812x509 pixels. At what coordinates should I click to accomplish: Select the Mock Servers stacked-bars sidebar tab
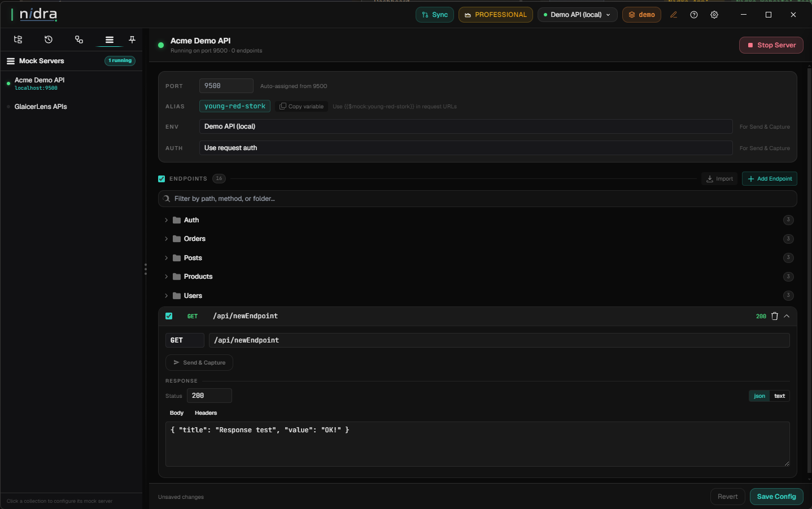pyautogui.click(x=110, y=40)
